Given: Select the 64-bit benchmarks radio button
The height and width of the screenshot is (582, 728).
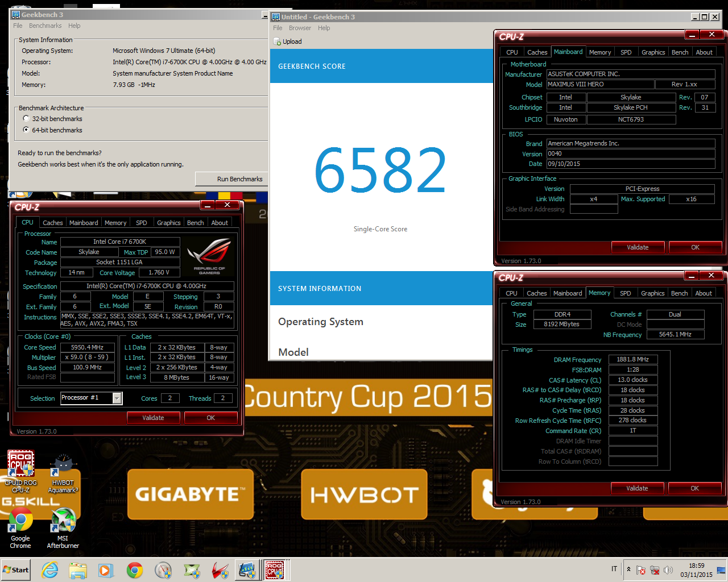Looking at the screenshot, I should click(x=26, y=130).
